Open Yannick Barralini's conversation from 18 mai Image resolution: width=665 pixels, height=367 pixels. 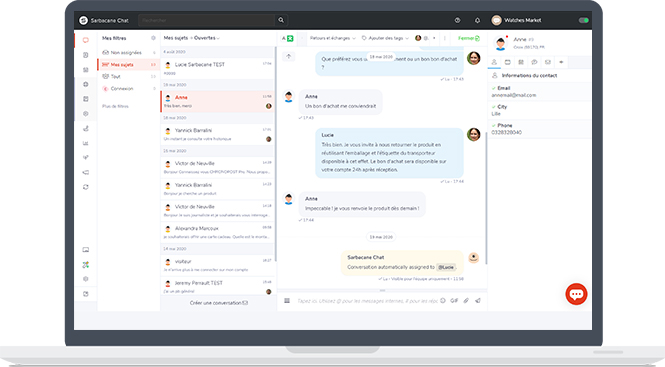[217, 134]
